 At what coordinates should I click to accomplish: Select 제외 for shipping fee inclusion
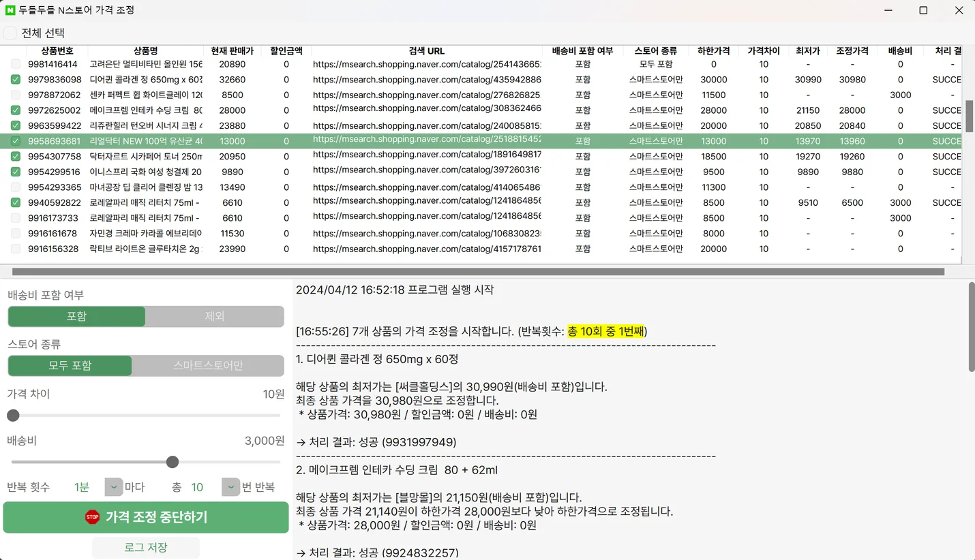[215, 316]
